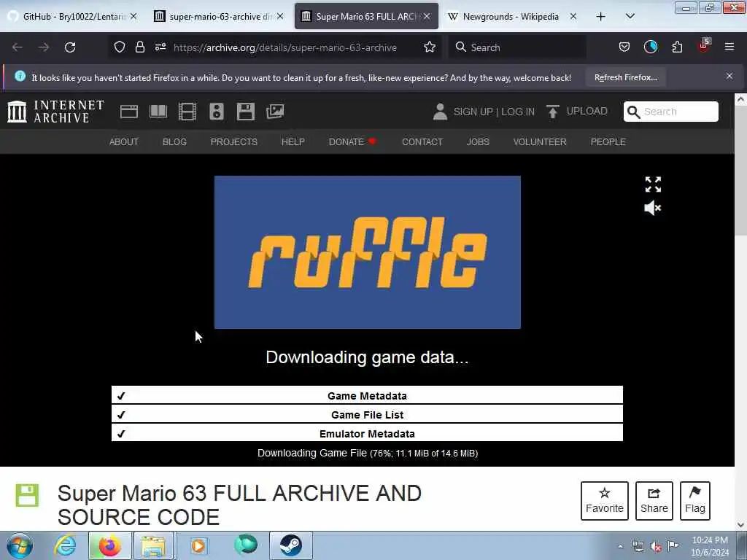Open the LOG IN link

(x=518, y=112)
